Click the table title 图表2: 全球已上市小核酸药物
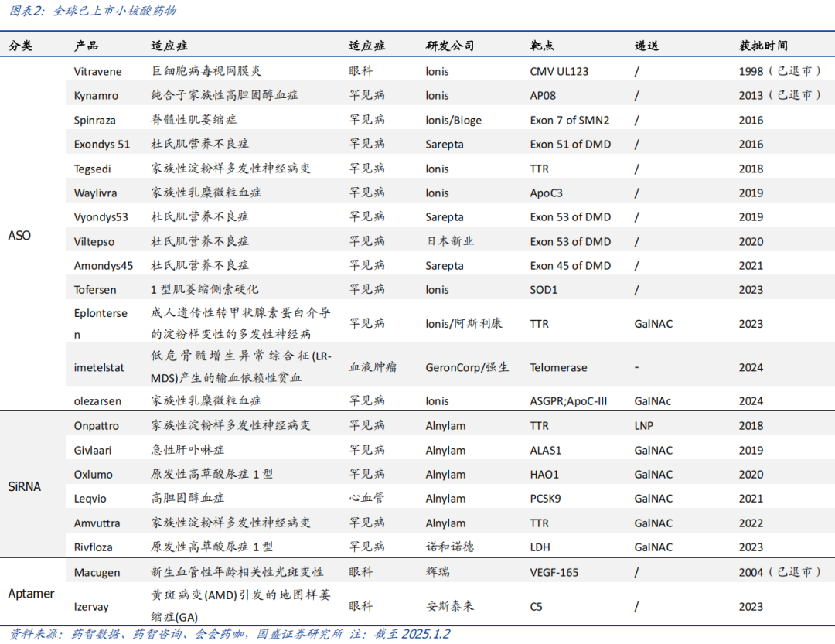Screen dimensions: 835x644 coord(94,11)
